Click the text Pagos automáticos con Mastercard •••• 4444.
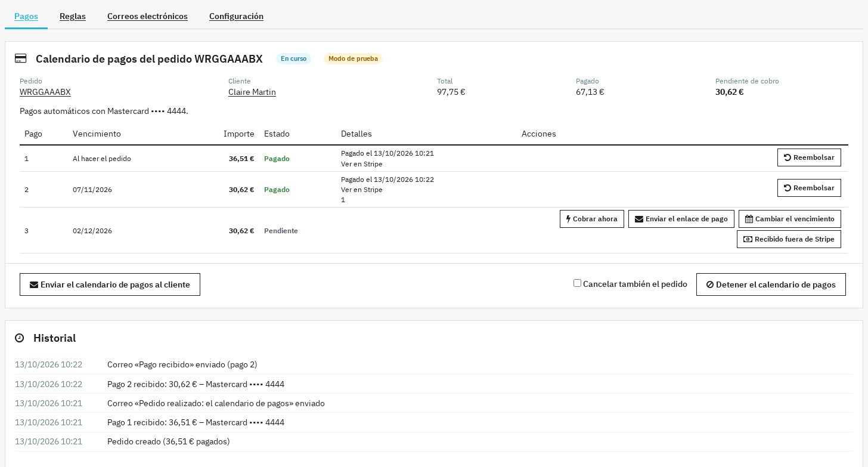This screenshot has height=467, width=868. click(x=104, y=111)
